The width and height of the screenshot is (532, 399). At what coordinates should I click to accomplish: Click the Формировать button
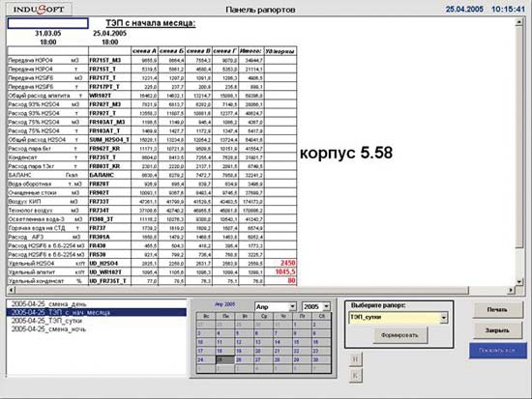coord(399,335)
